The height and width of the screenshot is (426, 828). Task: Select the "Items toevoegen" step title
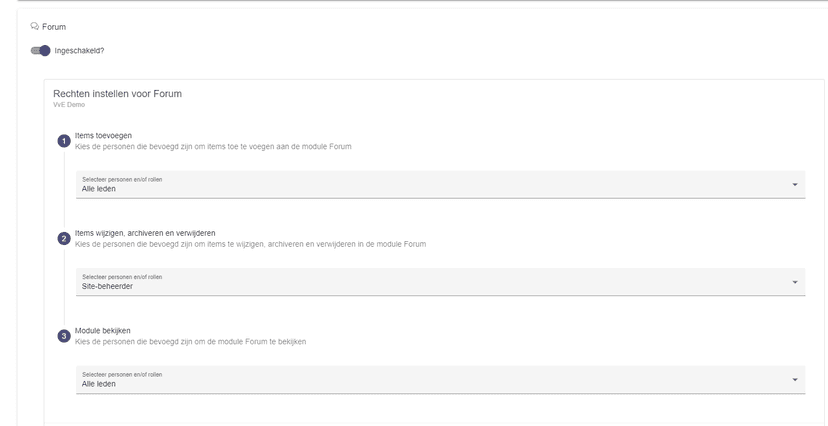[x=103, y=135]
